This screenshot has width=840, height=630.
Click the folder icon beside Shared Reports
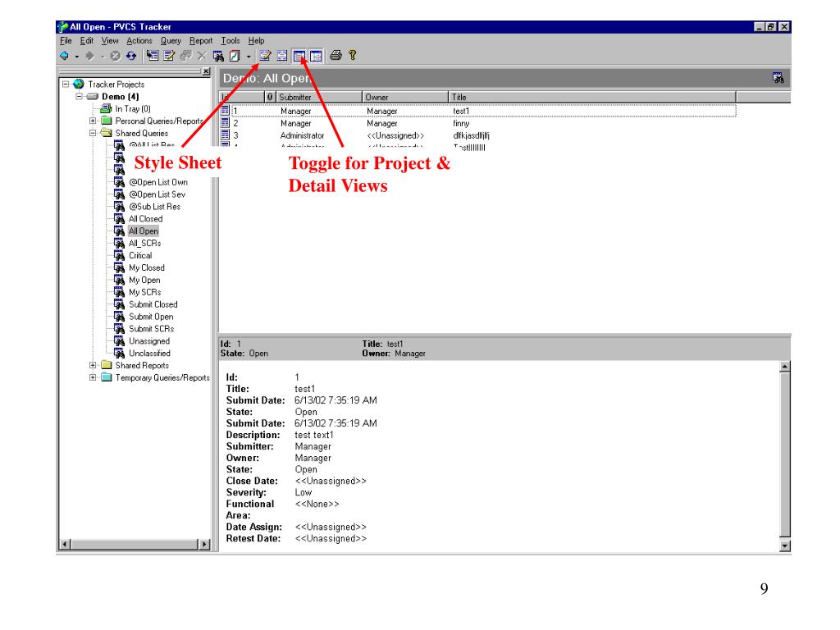tap(107, 365)
